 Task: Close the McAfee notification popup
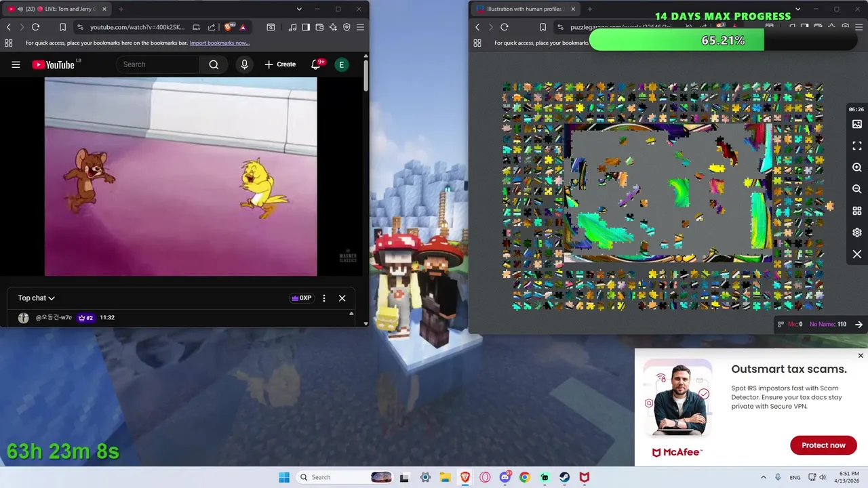click(861, 356)
